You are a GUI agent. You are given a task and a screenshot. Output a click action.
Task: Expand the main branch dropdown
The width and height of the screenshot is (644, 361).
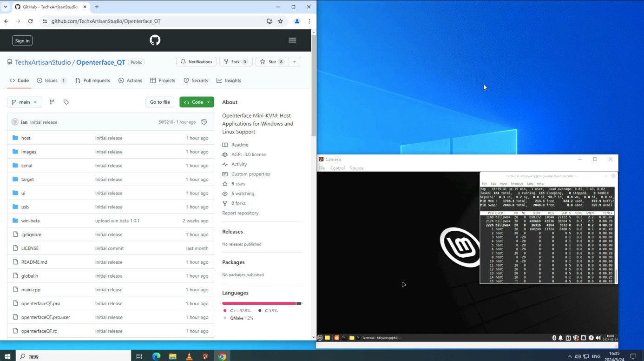pos(25,102)
